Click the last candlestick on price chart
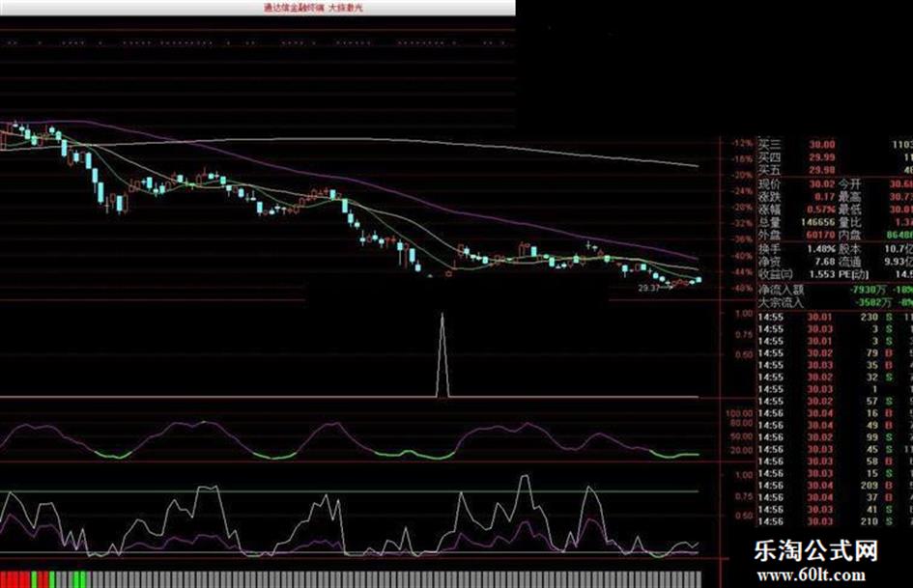The width and height of the screenshot is (913, 588). (699, 280)
